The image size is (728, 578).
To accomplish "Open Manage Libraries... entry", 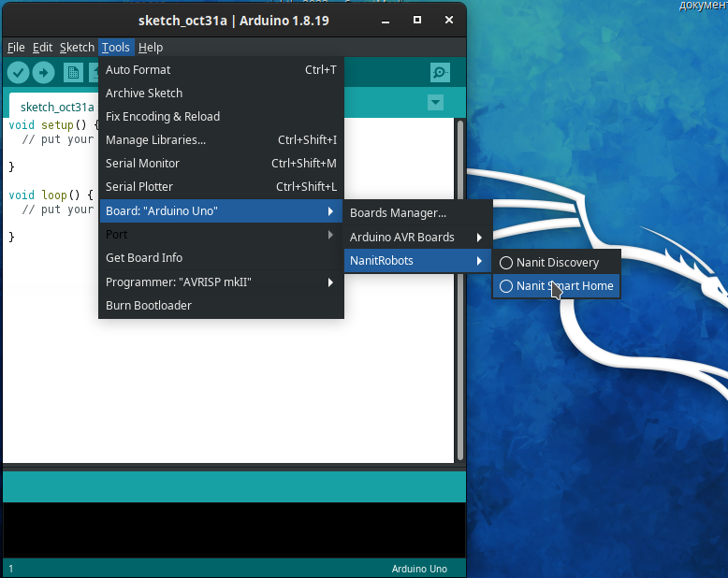I will point(221,139).
